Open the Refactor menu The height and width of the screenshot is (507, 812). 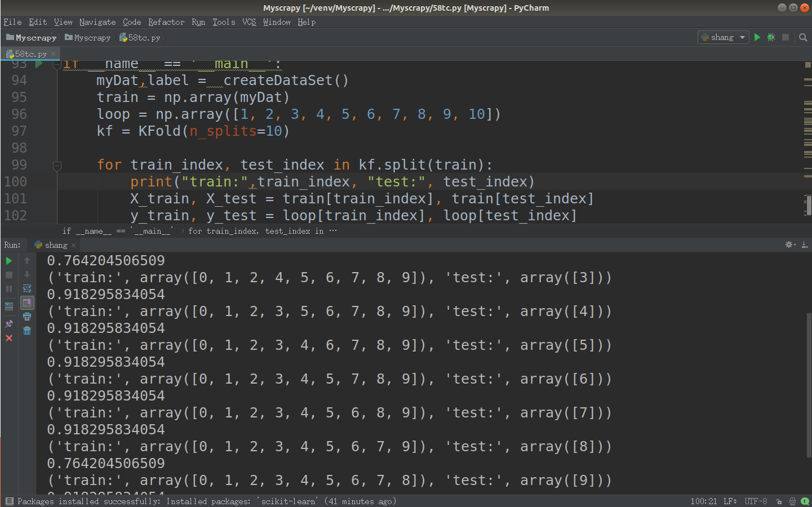click(x=166, y=22)
